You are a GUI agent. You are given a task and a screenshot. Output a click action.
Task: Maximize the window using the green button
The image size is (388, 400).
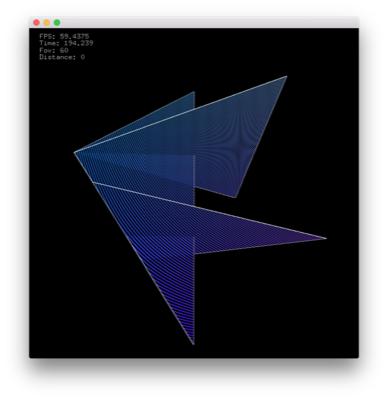click(x=57, y=23)
